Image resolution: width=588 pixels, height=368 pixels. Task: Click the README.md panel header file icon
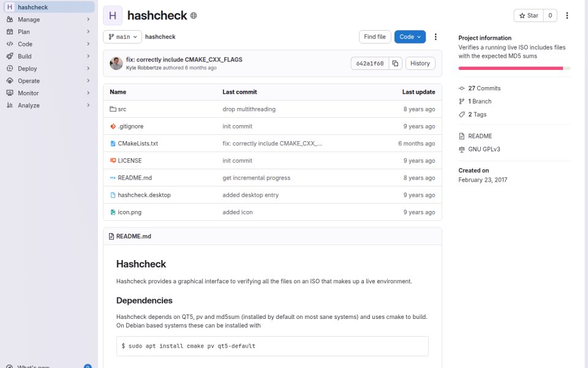click(x=111, y=236)
